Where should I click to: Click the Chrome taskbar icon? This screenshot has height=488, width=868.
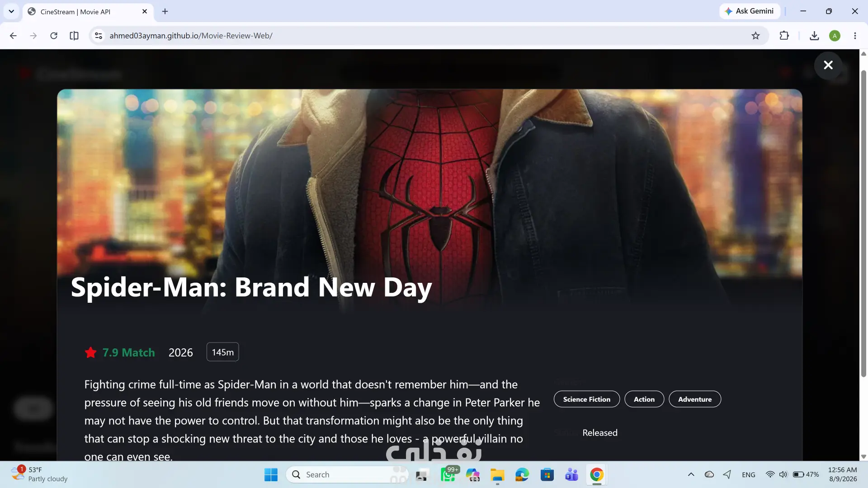point(597,474)
